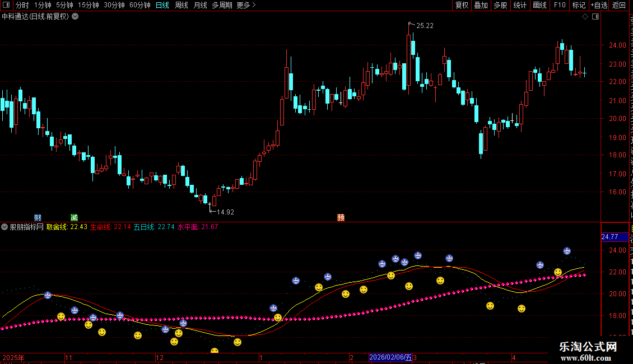Switch to 周线 weekly chart
Viewport: 633px width, 364px height.
[x=181, y=5]
